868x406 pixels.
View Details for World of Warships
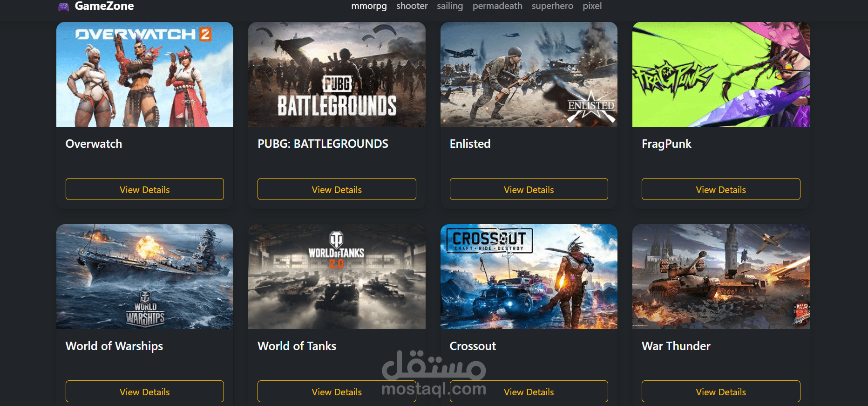145,392
